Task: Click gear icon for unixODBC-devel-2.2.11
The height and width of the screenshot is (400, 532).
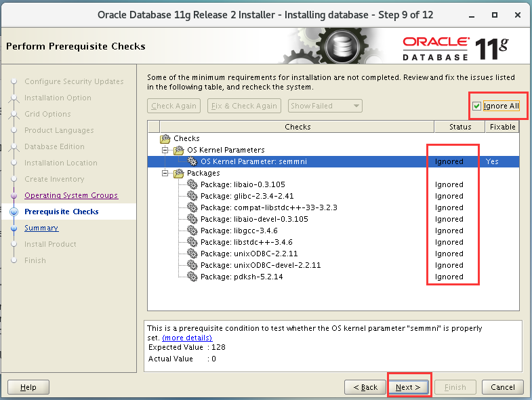Action: [192, 265]
